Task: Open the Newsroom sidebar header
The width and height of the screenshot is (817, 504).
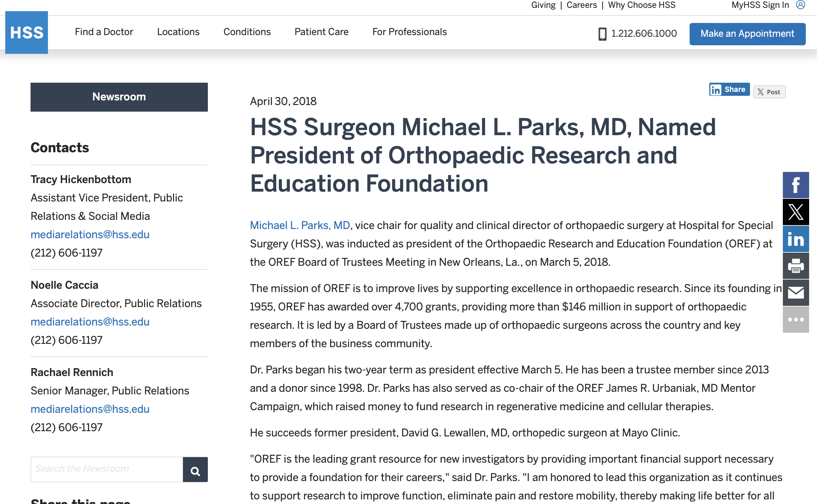Action: coord(119,97)
